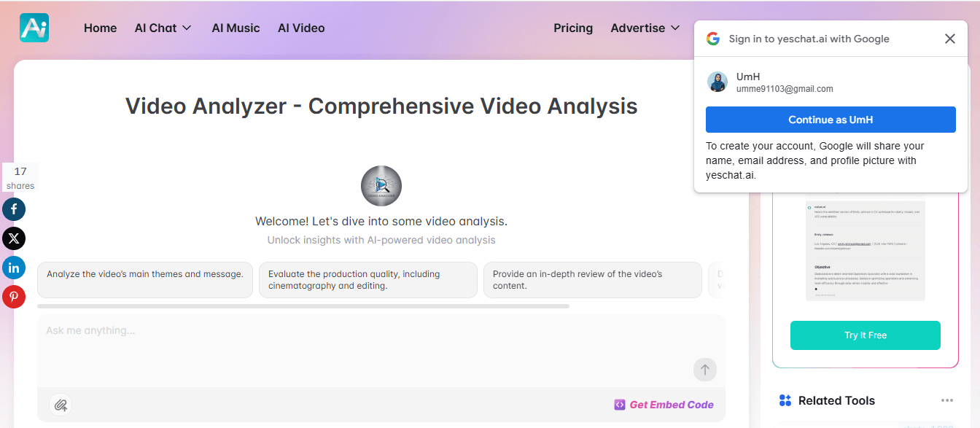980x428 pixels.
Task: Switch to the AI Video section
Action: tap(301, 28)
